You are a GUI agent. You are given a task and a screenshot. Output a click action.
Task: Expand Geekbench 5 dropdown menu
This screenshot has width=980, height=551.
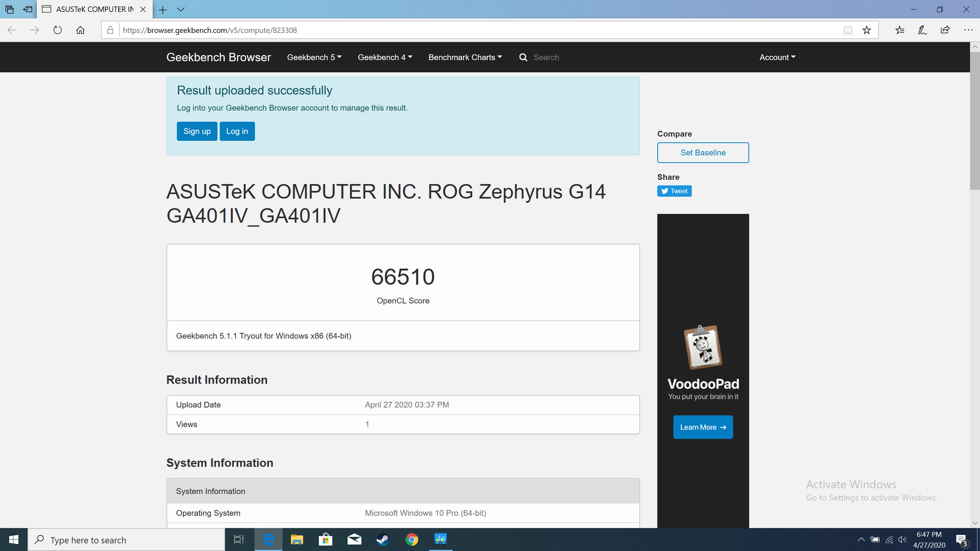pos(314,57)
